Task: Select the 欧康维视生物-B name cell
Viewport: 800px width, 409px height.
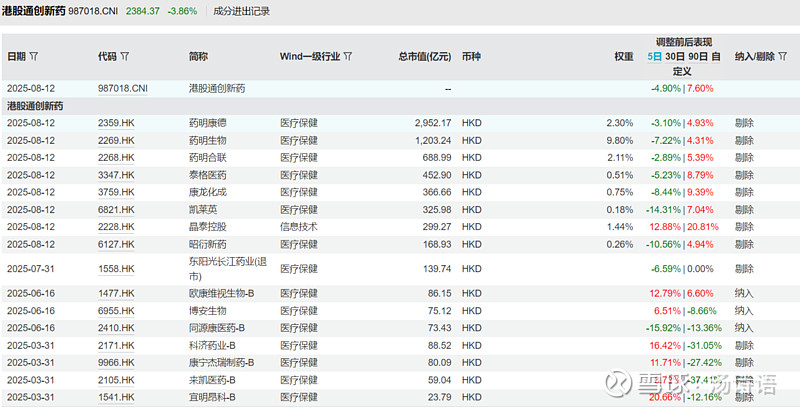Action: (221, 294)
